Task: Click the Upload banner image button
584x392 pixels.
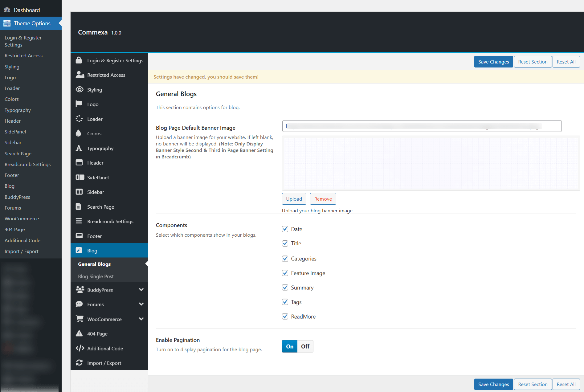Action: [x=294, y=199]
